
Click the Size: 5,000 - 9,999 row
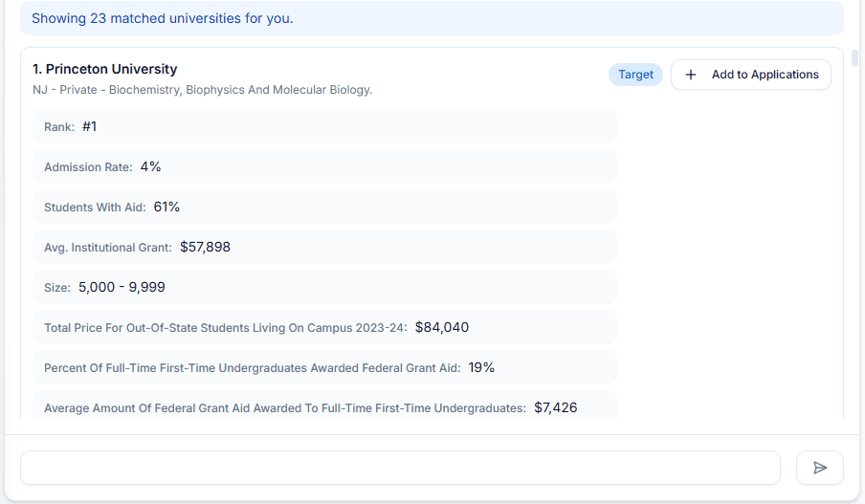point(324,287)
